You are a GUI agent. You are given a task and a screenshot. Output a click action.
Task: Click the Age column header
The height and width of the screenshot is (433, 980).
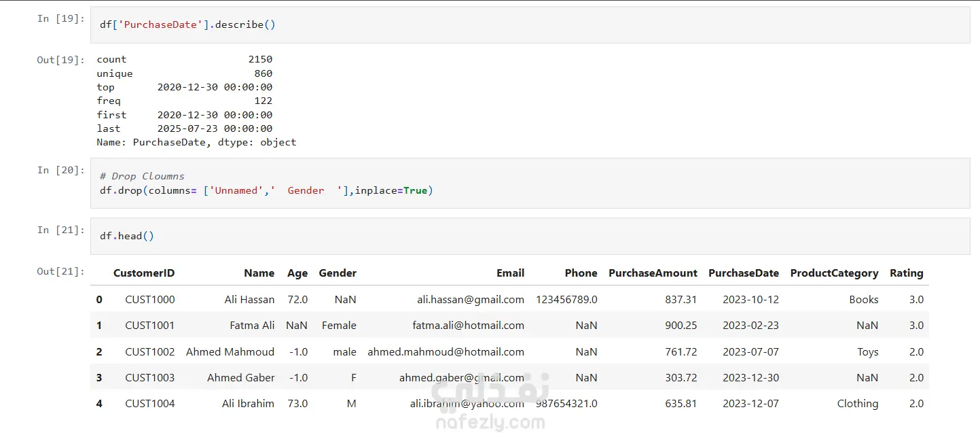(x=297, y=273)
